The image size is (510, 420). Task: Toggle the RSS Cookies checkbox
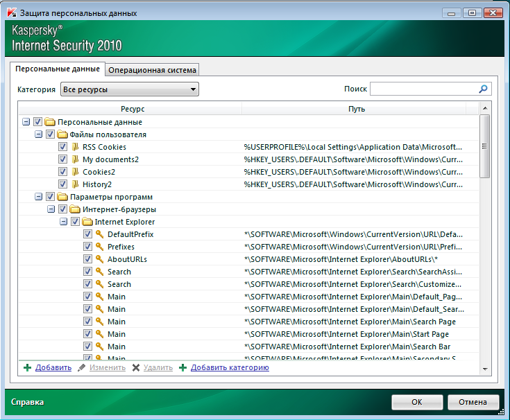62,147
